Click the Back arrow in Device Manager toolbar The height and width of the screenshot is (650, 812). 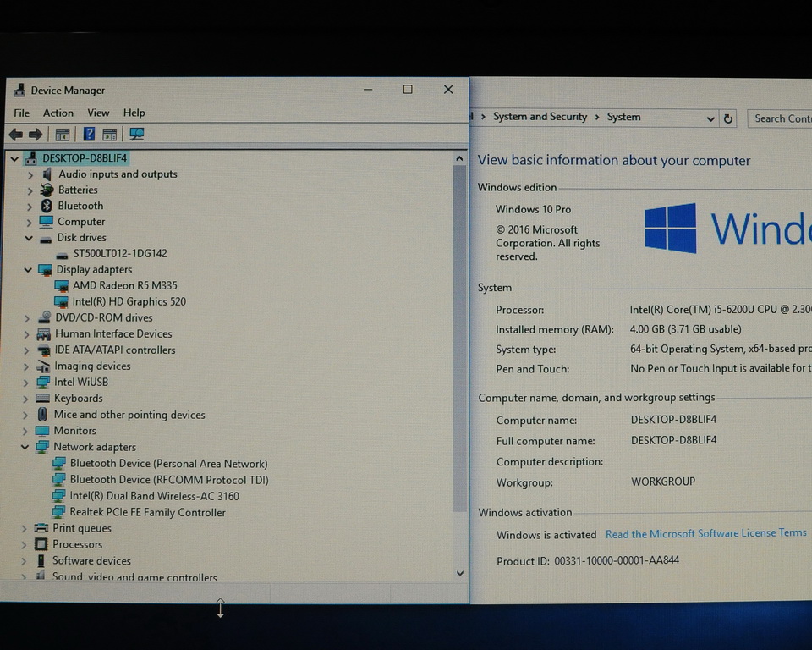pos(16,135)
